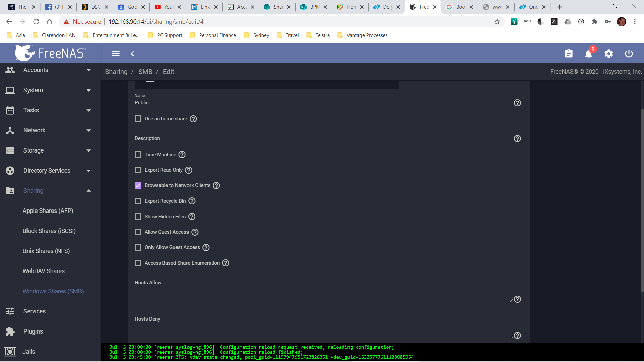Show help for Hosts Allow
Screen dimensions: 644x362
pyautogui.click(x=517, y=299)
